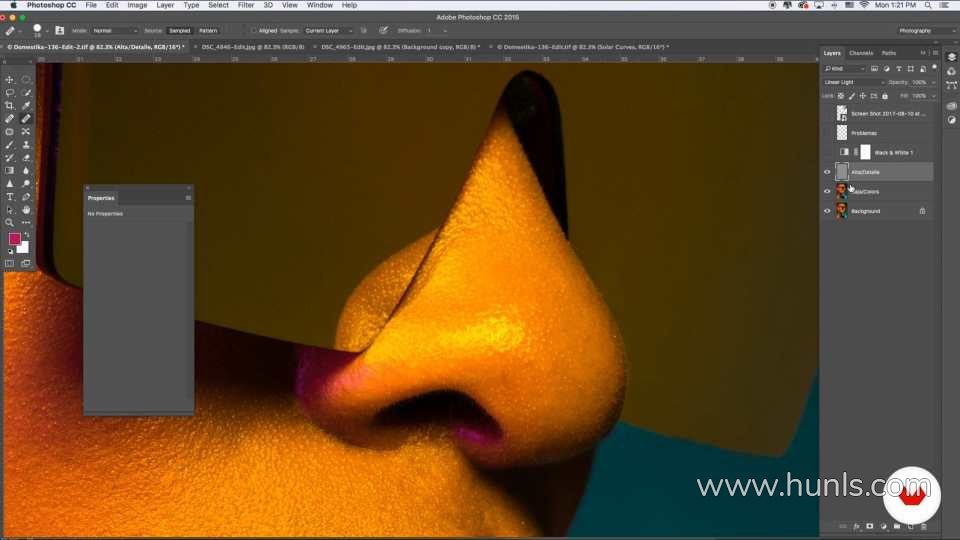Click the foreground color swatch
Screen dimensions: 960x540
tap(15, 239)
